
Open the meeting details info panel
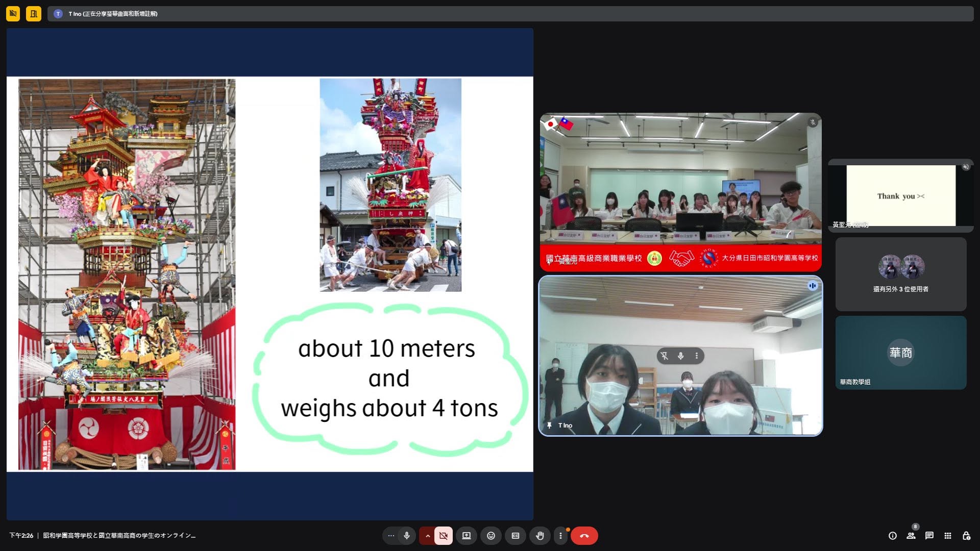893,536
